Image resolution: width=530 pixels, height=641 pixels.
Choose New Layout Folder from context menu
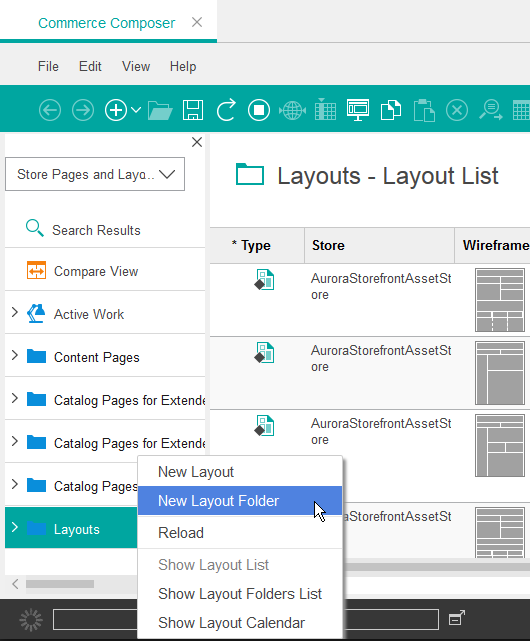pos(240,500)
